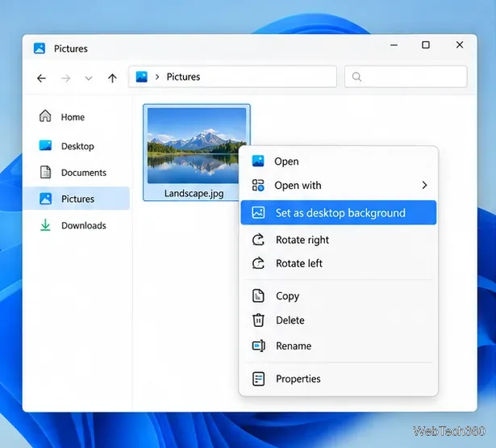Click the Landscape.jpg file name
The width and height of the screenshot is (496, 448).
click(194, 193)
